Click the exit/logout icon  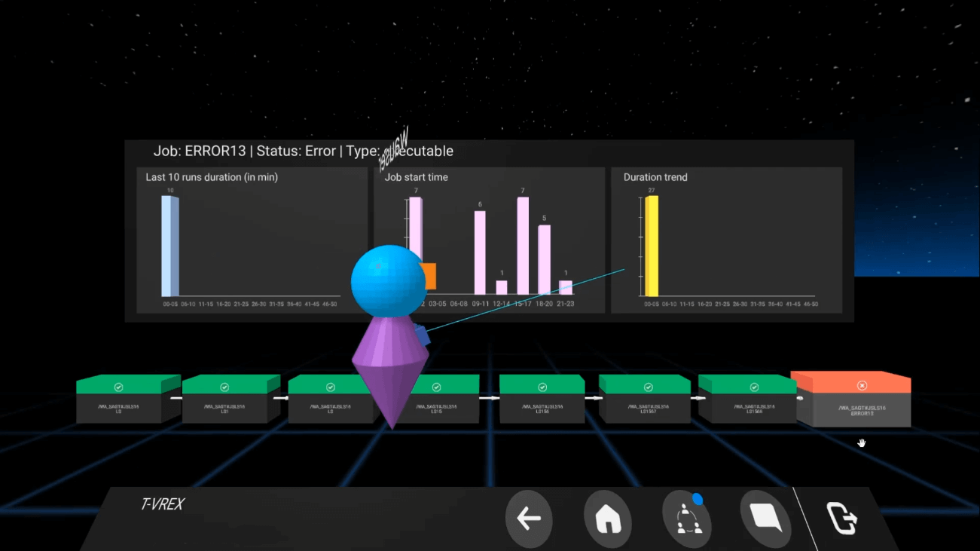(x=842, y=519)
